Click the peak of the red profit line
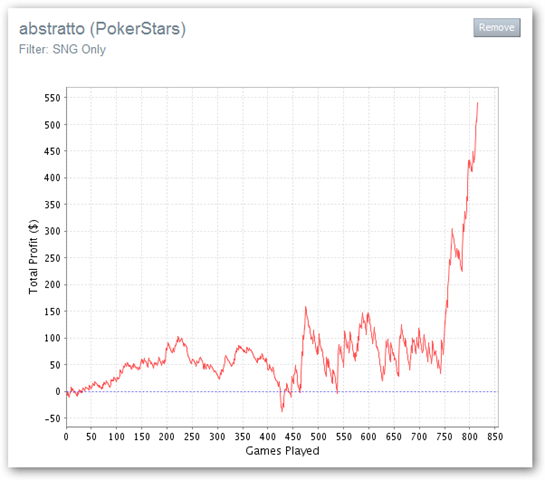Viewport: 545px width, 480px height. click(x=478, y=103)
